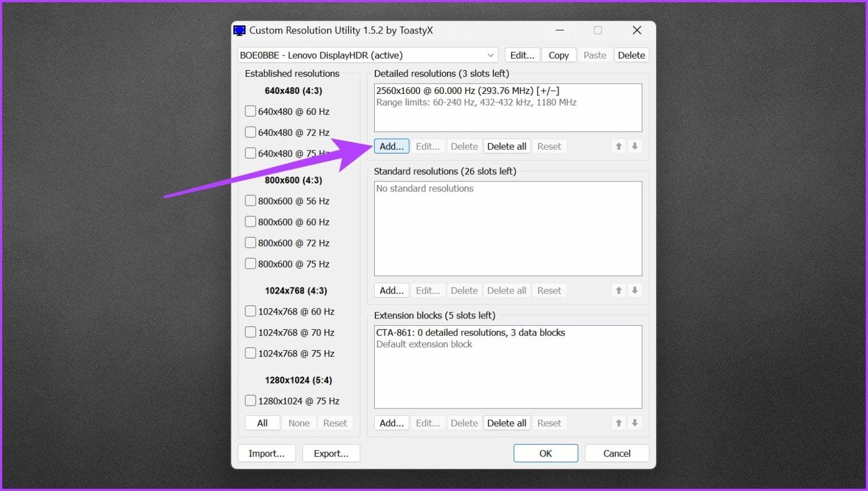Toggle 640x480 @ 75 Hz checkbox
Image resolution: width=868 pixels, height=491 pixels.
(250, 153)
